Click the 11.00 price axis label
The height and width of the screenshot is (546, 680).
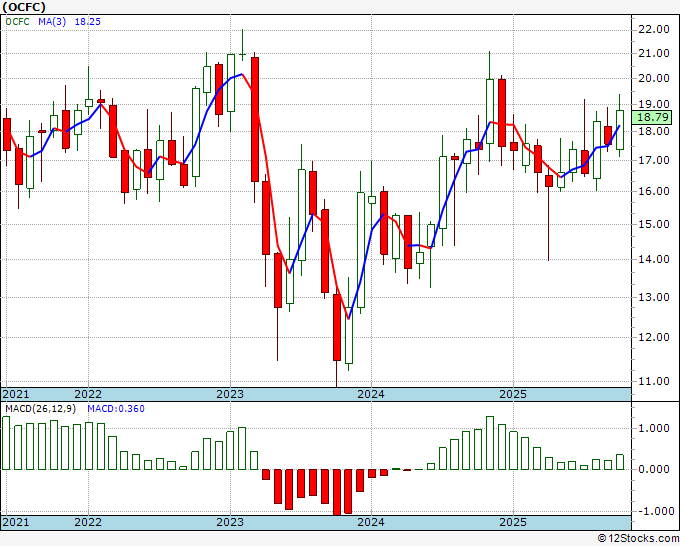(654, 381)
